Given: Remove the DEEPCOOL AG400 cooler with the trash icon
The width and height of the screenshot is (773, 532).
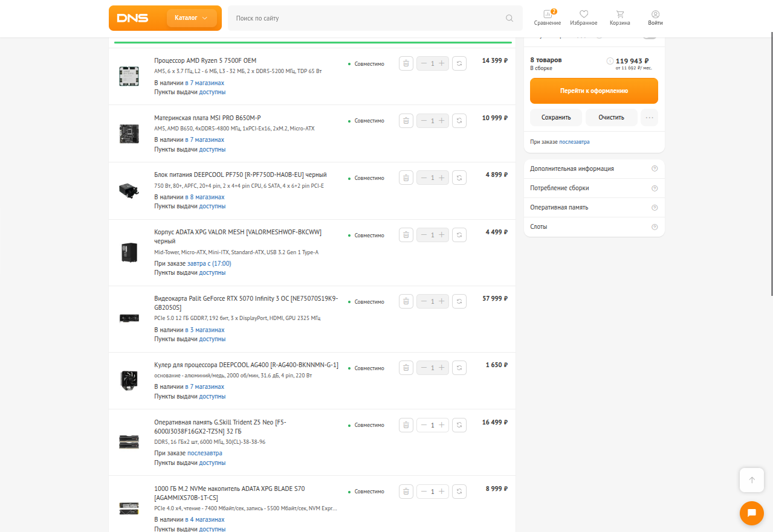Looking at the screenshot, I should point(406,368).
